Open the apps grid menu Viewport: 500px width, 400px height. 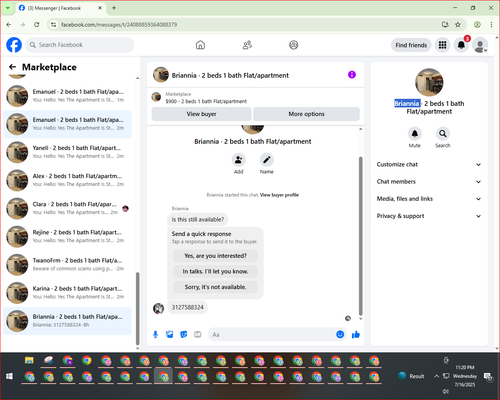pyautogui.click(x=442, y=45)
